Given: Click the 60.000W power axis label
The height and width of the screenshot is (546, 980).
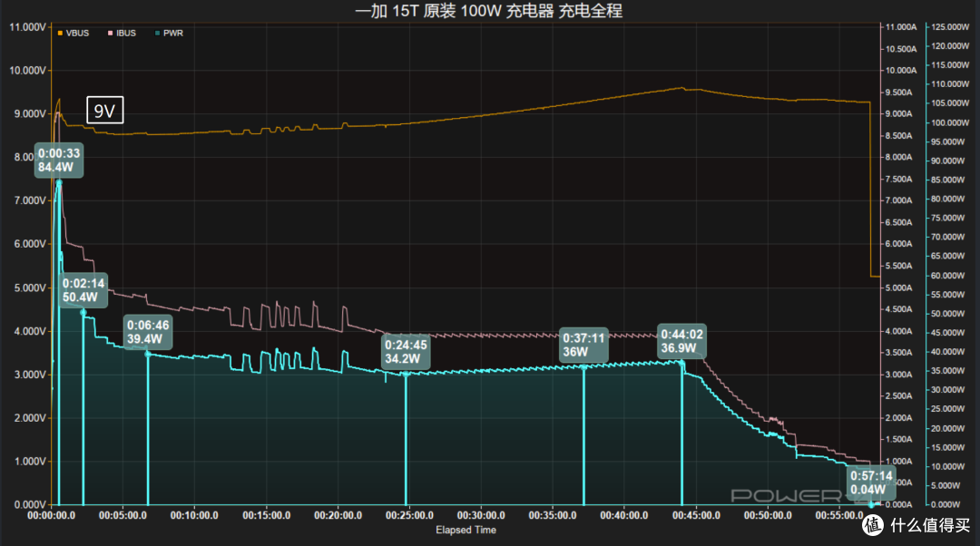Looking at the screenshot, I should point(948,276).
